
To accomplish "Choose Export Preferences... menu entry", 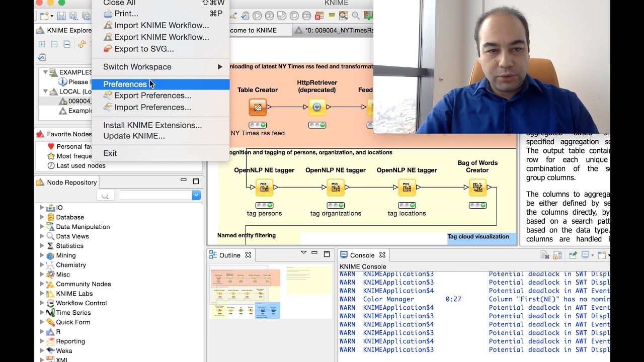I will [x=160, y=96].
